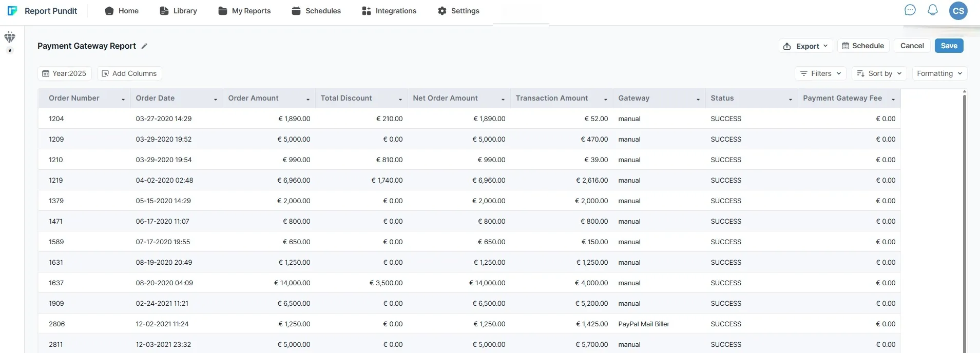Save the Payment Gateway Report
980x353 pixels.
(x=949, y=46)
